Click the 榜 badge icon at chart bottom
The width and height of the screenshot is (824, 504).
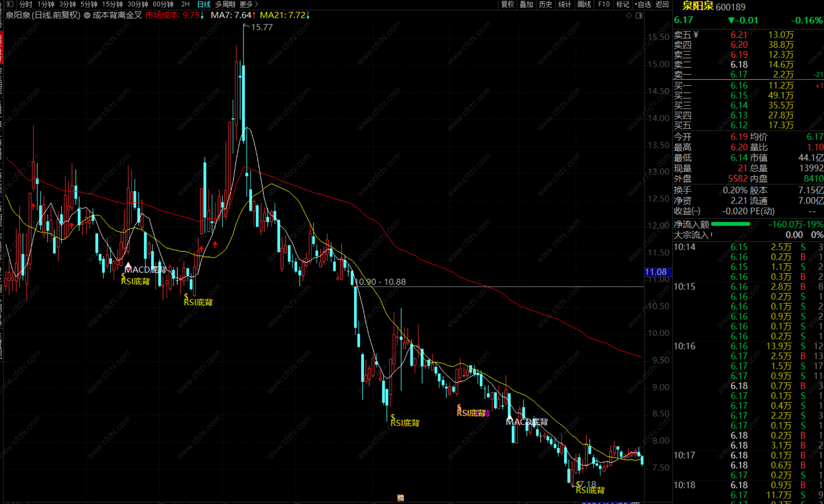[401, 498]
